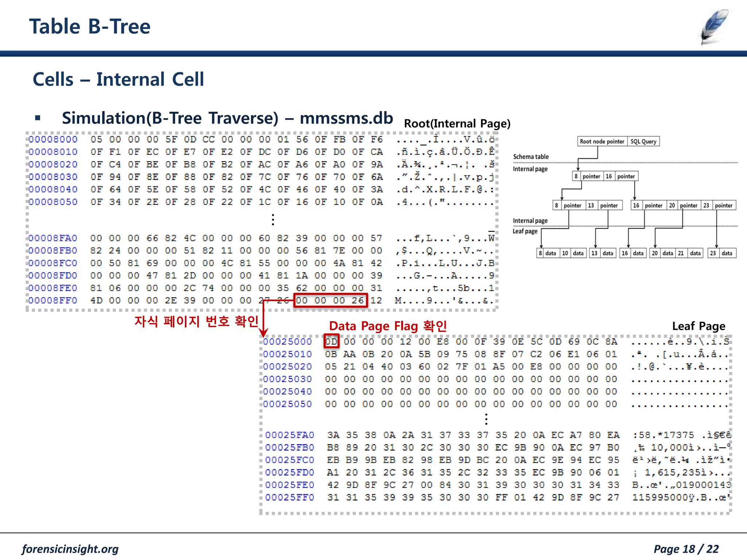
Task: Click the 'Leaf Page' heading
Action: pyautogui.click(x=698, y=326)
